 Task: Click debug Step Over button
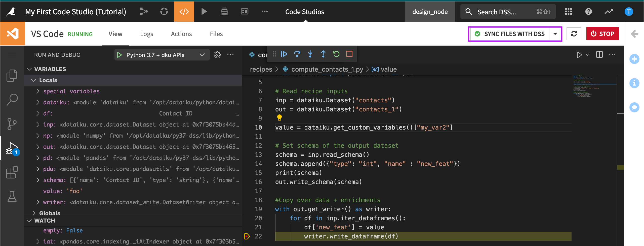[x=297, y=54]
